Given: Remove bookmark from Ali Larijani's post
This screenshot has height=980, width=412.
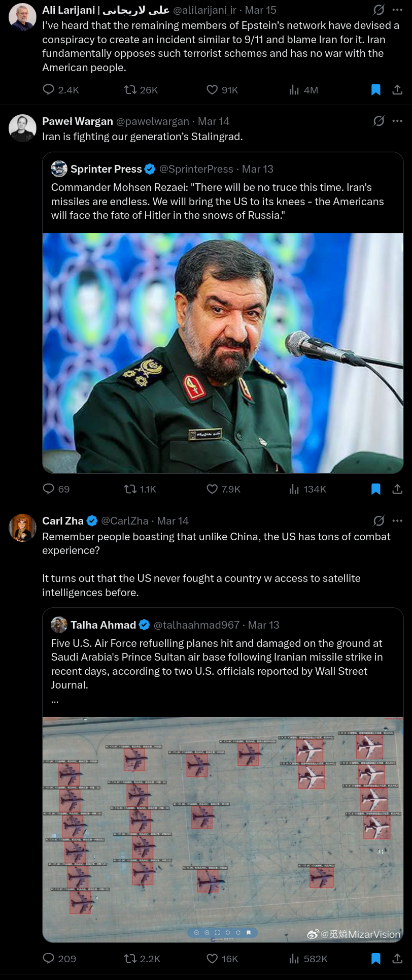Looking at the screenshot, I should (376, 90).
